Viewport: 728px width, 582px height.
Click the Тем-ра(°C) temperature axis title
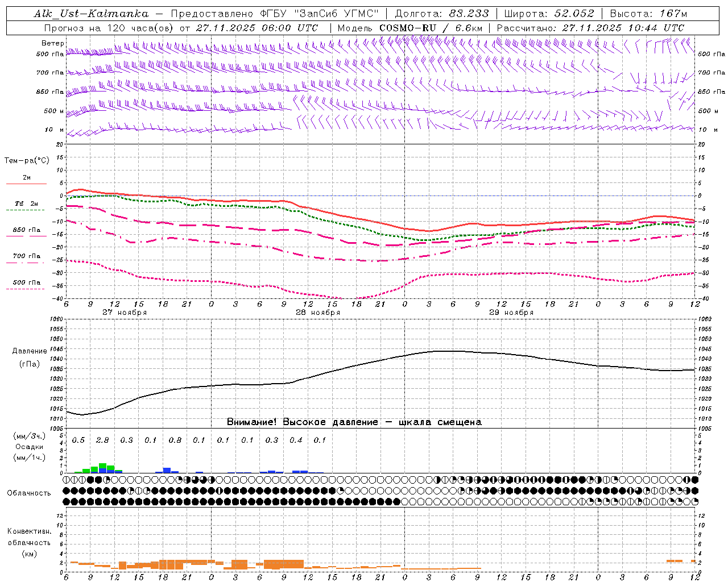pyautogui.click(x=27, y=161)
